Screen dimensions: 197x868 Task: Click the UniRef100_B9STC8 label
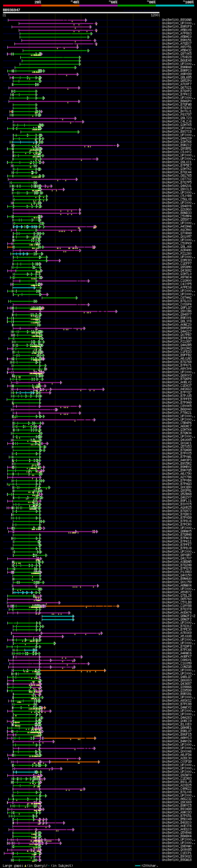coord(177,132)
